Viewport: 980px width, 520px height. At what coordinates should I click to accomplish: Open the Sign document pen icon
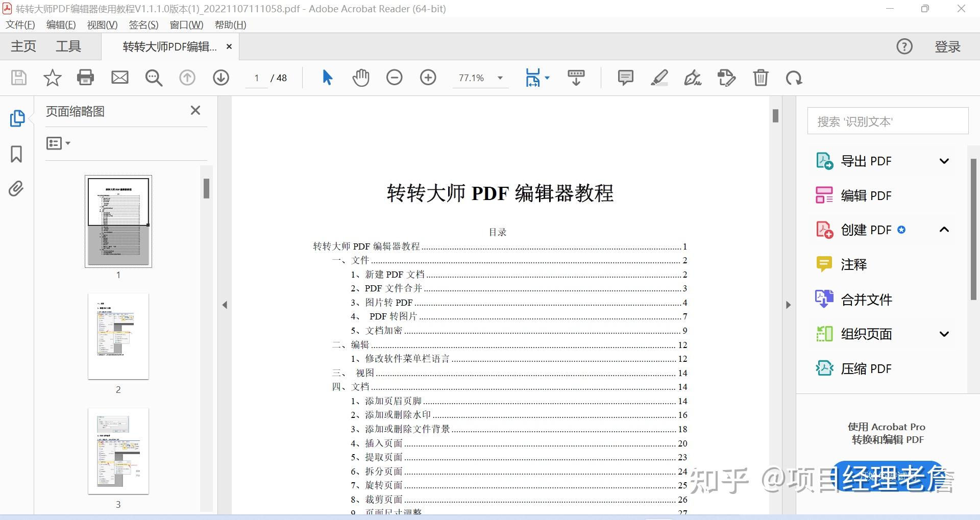[x=693, y=78]
